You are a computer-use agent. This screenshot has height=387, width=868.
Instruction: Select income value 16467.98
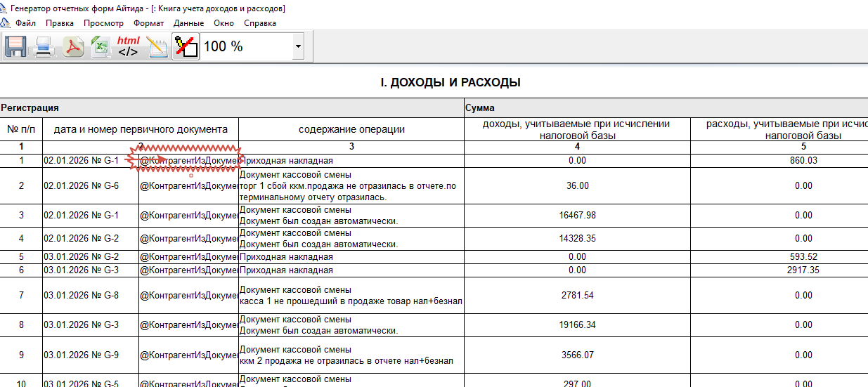coord(577,216)
